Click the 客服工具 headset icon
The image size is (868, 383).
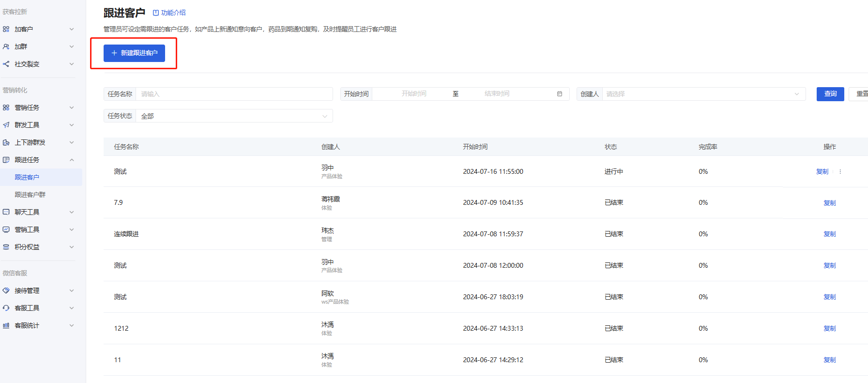pyautogui.click(x=6, y=308)
